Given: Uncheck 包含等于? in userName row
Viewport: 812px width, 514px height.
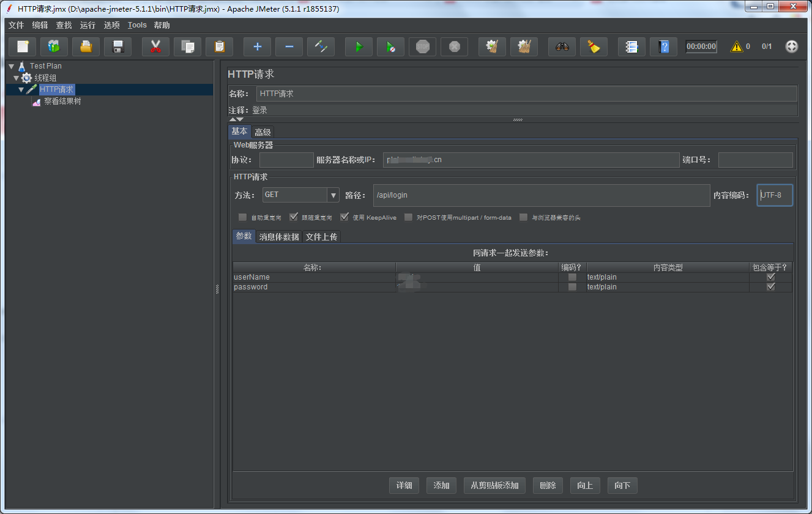Looking at the screenshot, I should coord(771,277).
